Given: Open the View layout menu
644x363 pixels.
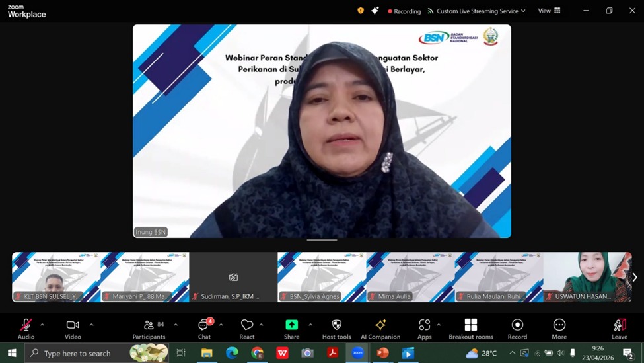Looking at the screenshot, I should pos(549,11).
